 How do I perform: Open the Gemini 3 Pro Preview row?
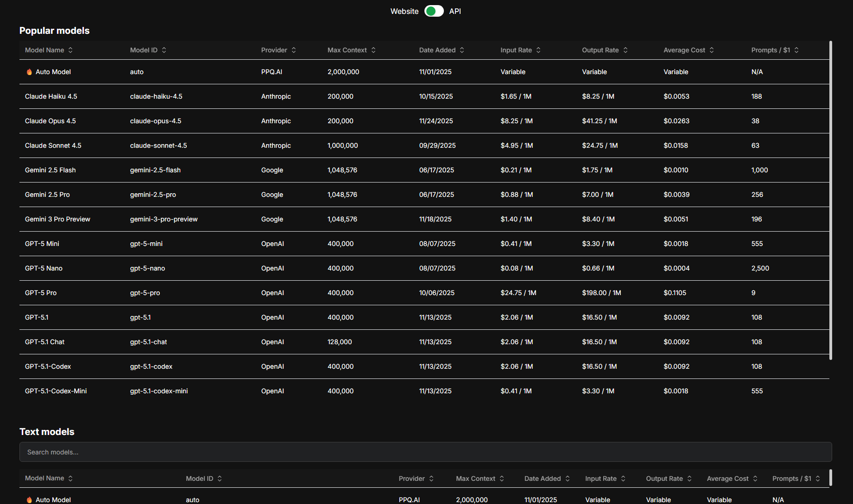coord(57,219)
